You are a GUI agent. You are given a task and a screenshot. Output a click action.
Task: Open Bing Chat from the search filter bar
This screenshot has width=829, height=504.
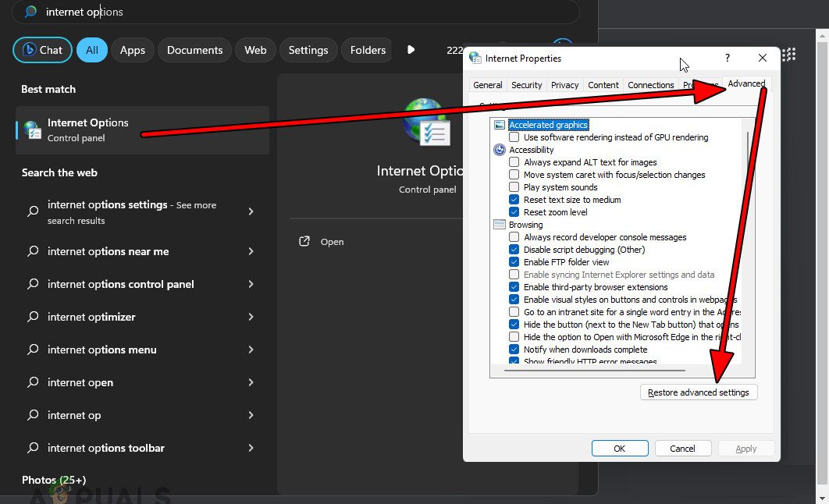click(41, 49)
